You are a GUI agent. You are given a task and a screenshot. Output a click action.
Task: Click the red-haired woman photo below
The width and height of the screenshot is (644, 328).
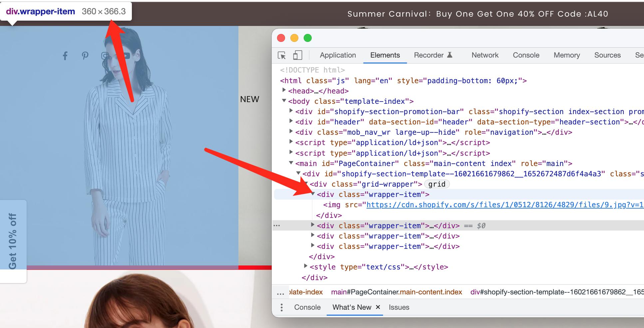tap(136, 299)
